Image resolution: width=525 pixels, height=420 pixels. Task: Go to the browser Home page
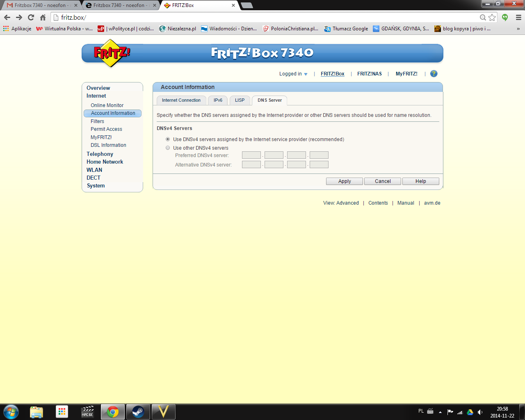[x=43, y=17]
